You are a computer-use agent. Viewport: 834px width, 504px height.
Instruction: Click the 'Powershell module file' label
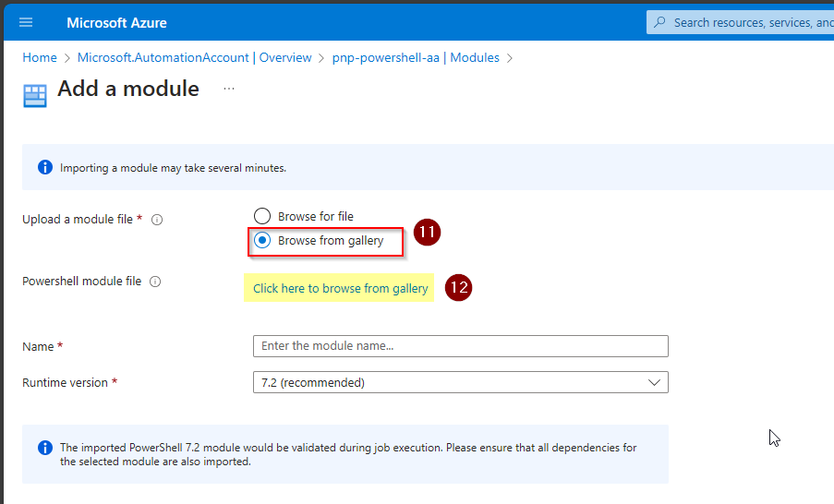pos(82,282)
